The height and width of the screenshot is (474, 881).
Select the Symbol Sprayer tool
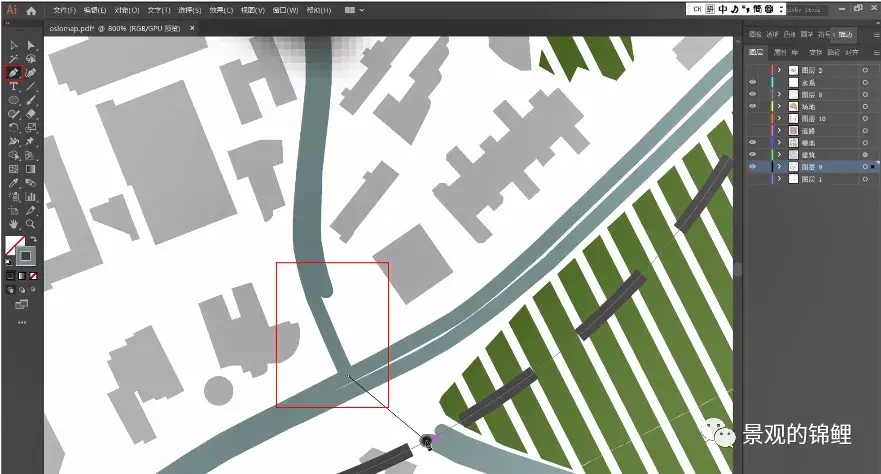point(14,197)
